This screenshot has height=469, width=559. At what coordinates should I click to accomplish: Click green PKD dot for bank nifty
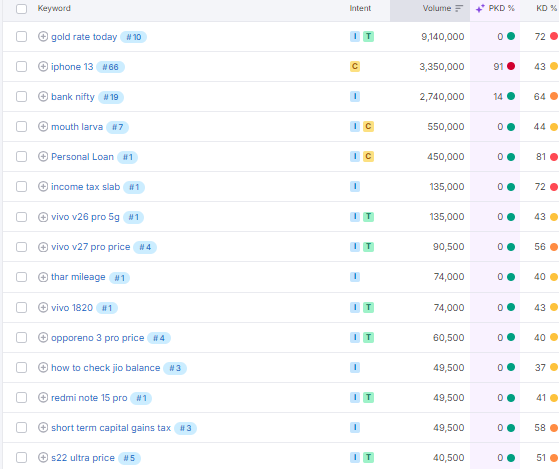511,96
